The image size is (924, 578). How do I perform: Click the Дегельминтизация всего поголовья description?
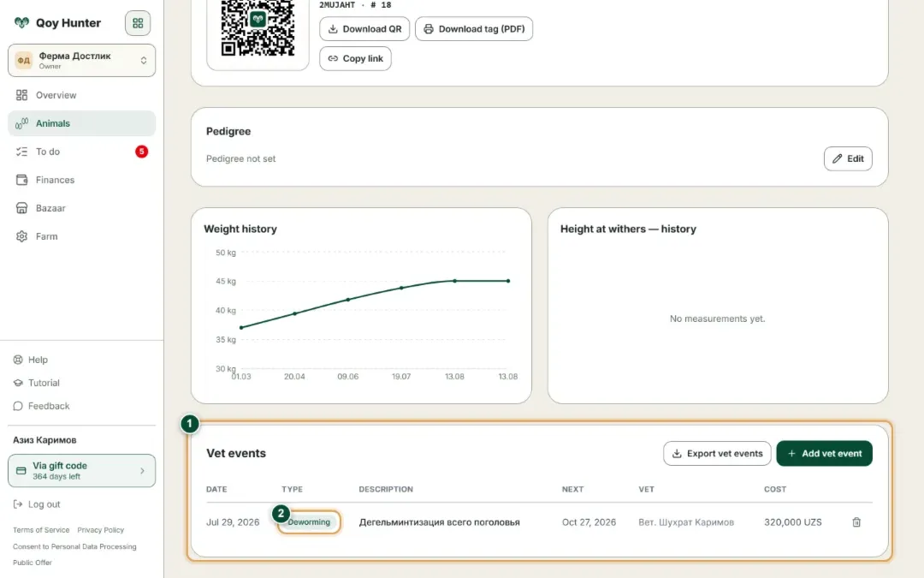[440, 522]
